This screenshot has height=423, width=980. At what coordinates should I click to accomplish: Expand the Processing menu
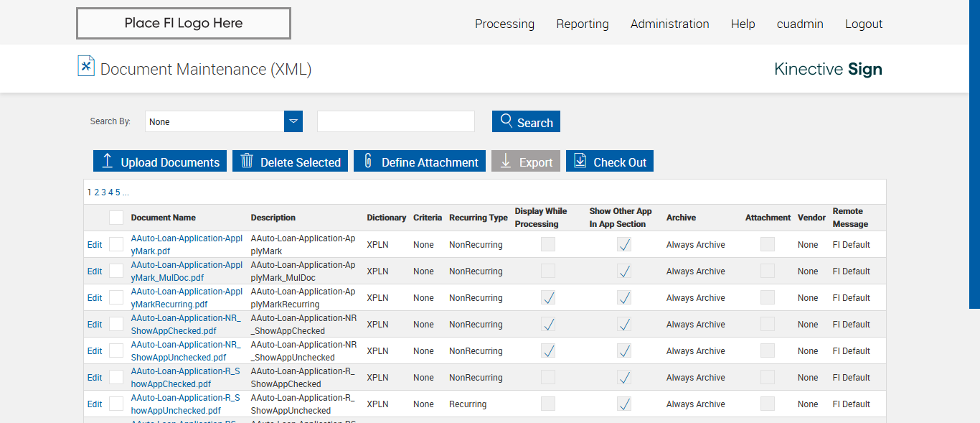coord(504,24)
